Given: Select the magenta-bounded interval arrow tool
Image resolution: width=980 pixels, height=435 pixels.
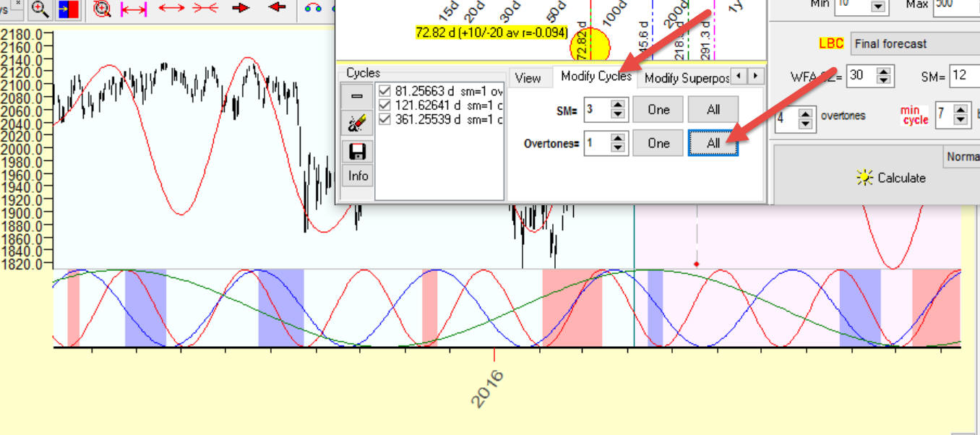Looking at the screenshot, I should click(x=134, y=9).
